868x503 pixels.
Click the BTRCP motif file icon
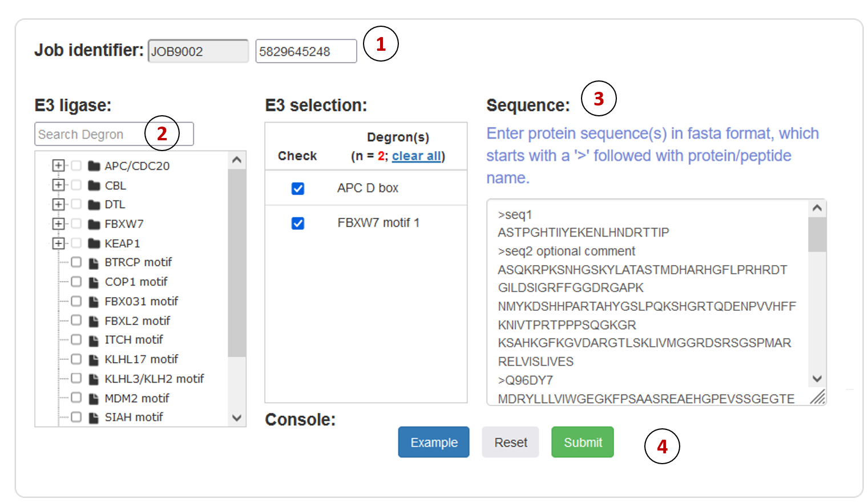click(x=94, y=263)
